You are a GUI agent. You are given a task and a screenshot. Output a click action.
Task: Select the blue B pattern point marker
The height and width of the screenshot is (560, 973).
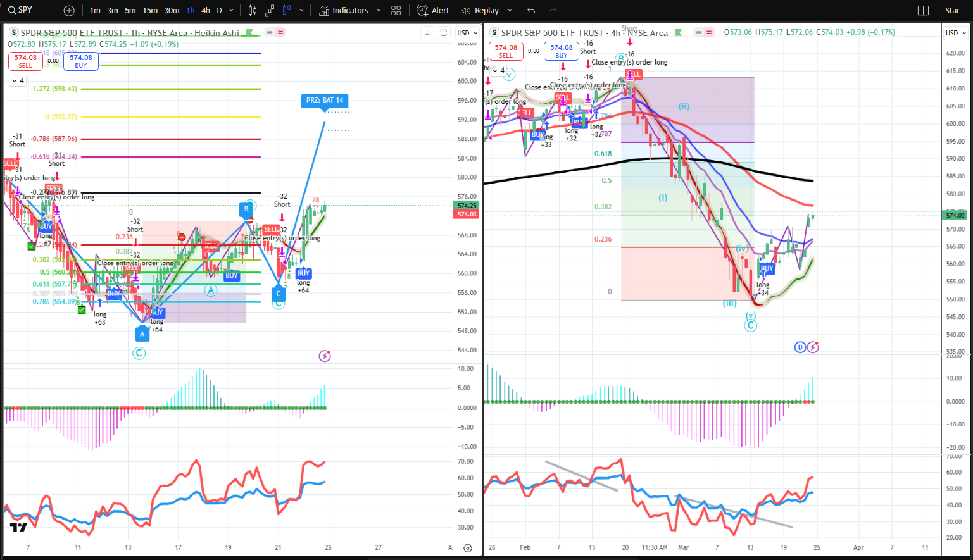pyautogui.click(x=246, y=209)
